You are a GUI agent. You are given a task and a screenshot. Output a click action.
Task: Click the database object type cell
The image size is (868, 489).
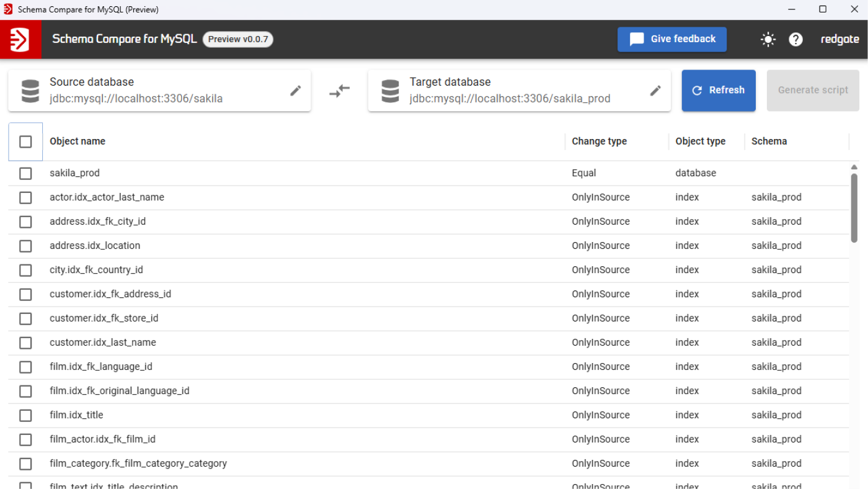point(696,173)
